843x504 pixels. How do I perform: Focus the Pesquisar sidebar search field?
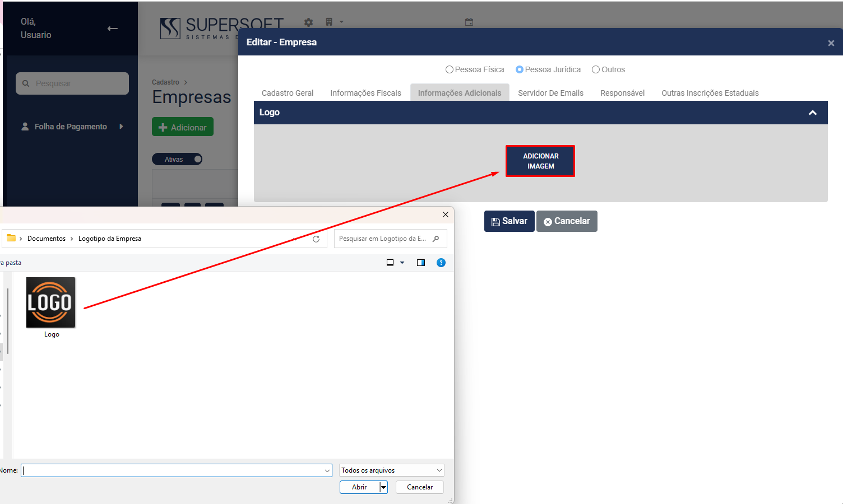click(x=72, y=83)
